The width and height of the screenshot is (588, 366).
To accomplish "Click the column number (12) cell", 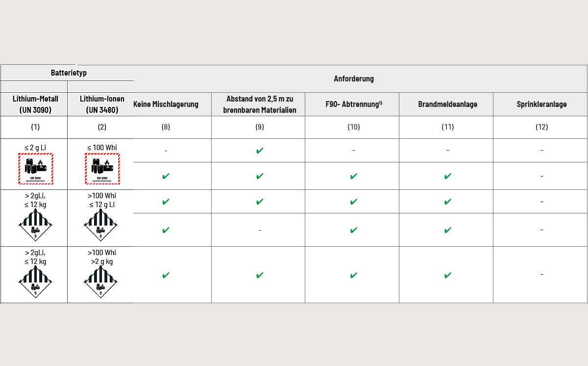I will (x=541, y=127).
